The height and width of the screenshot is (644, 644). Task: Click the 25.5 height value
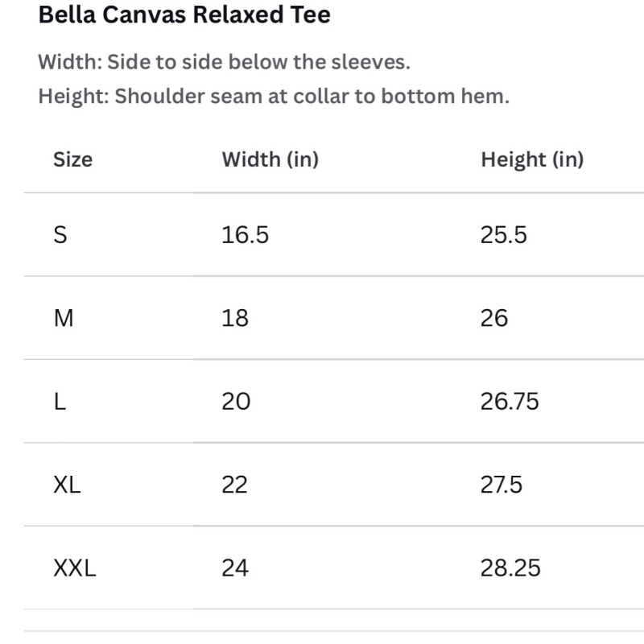pos(504,235)
